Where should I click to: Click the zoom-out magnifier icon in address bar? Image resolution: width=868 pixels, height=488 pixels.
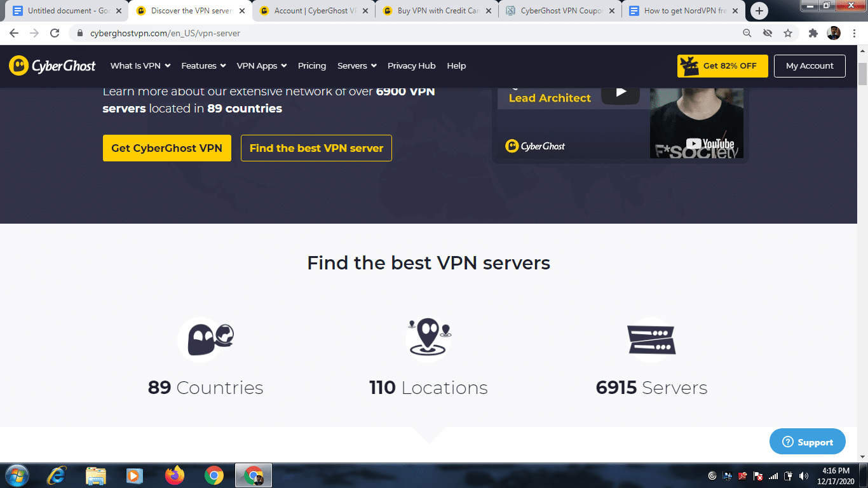(x=747, y=33)
